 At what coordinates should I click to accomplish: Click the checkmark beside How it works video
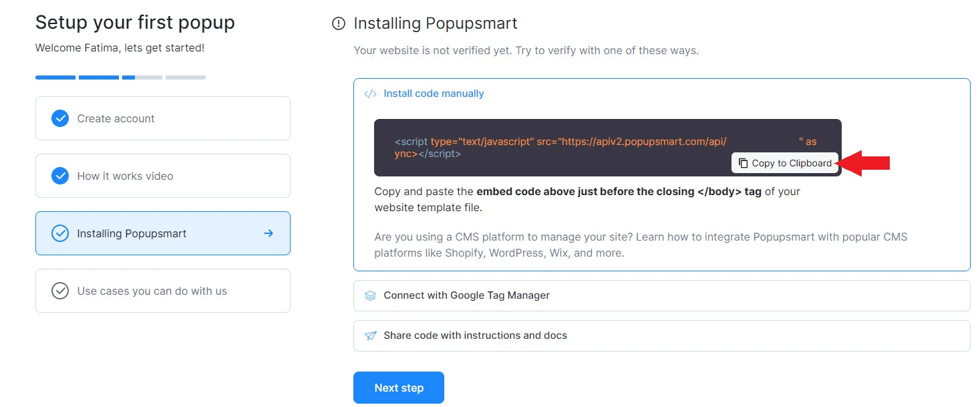(60, 176)
